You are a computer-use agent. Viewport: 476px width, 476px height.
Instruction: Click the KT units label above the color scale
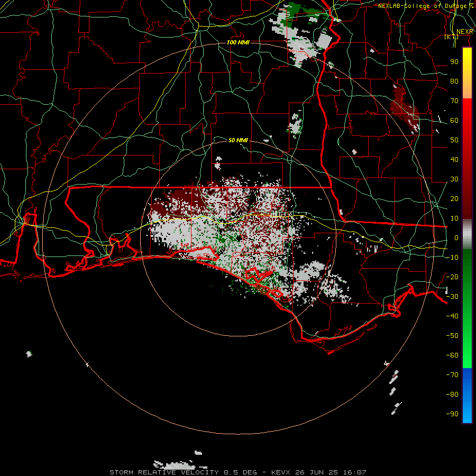click(452, 37)
